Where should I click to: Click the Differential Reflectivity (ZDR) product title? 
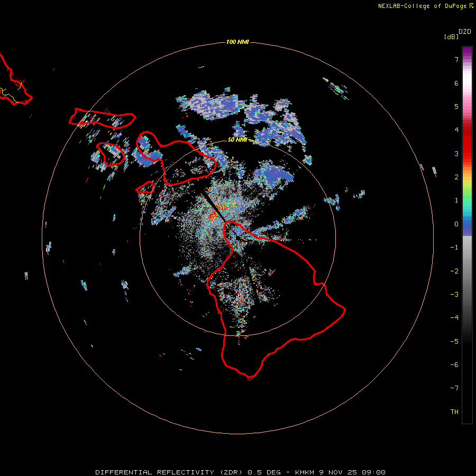point(169,472)
